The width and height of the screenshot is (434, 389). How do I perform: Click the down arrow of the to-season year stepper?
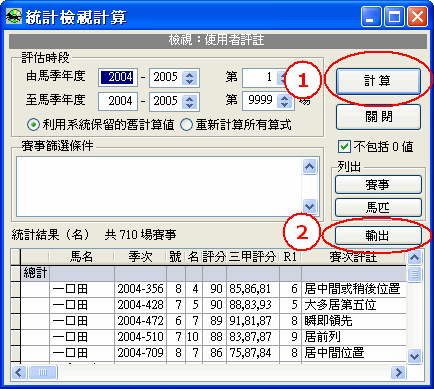tap(190, 105)
